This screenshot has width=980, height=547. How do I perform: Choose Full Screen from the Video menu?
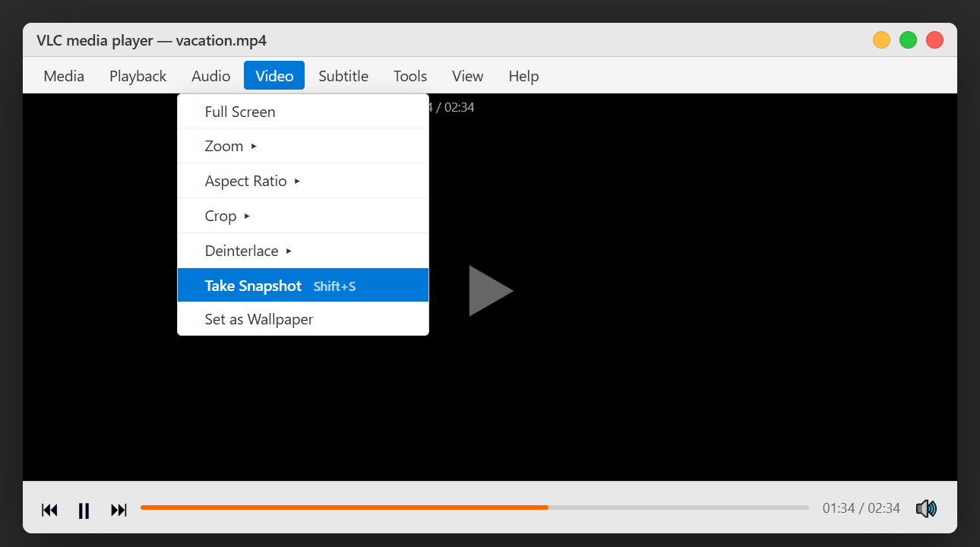(x=303, y=112)
